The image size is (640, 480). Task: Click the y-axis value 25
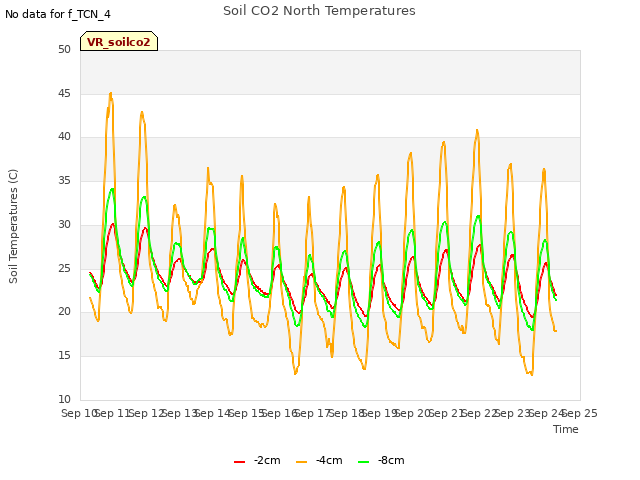coord(64,268)
